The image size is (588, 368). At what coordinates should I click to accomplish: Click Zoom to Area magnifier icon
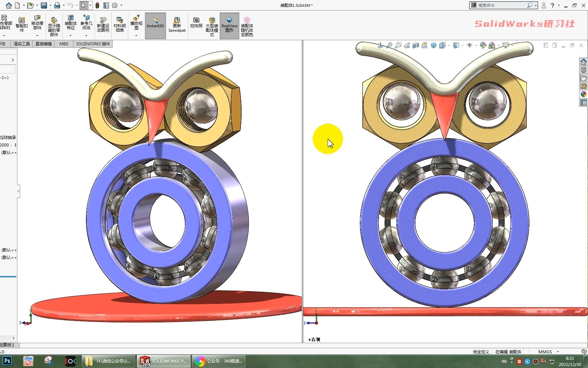(398, 45)
